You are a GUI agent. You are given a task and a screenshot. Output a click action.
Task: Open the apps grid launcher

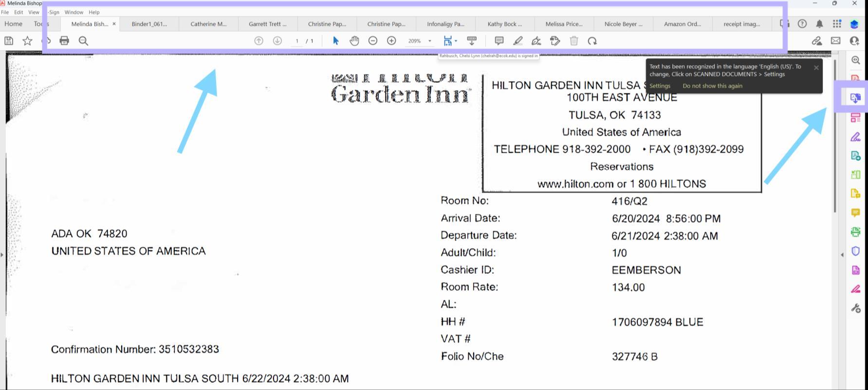pos(837,24)
